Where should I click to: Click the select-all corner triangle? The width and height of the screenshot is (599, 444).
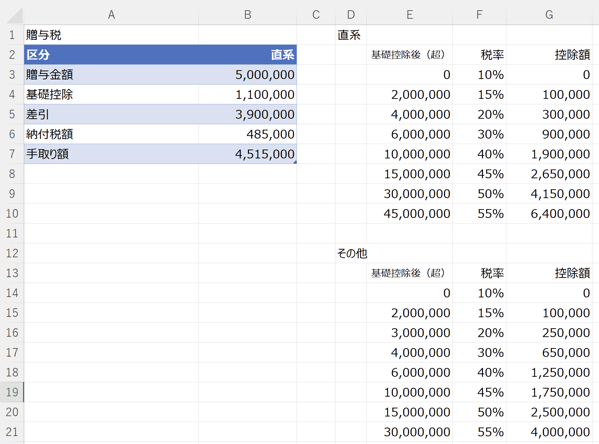click(x=15, y=15)
